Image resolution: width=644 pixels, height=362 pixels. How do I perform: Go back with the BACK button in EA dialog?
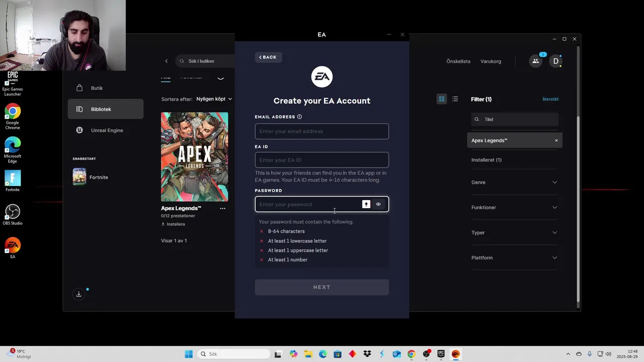[x=268, y=57]
